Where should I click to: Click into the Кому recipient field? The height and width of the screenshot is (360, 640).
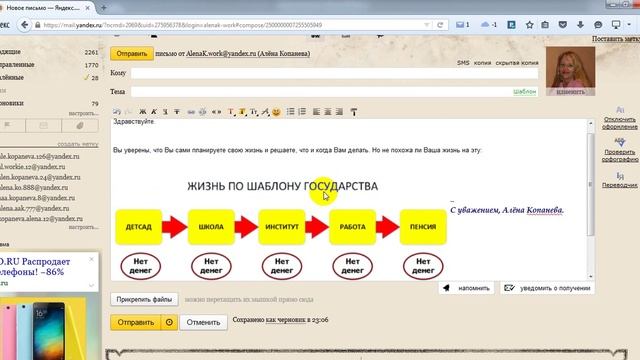[334, 73]
